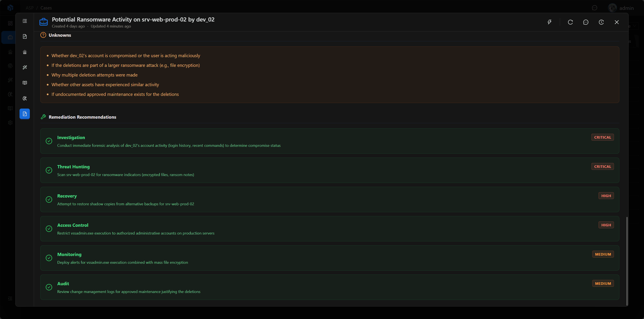
Task: Open book icon in main sidebar
Action: (x=10, y=108)
